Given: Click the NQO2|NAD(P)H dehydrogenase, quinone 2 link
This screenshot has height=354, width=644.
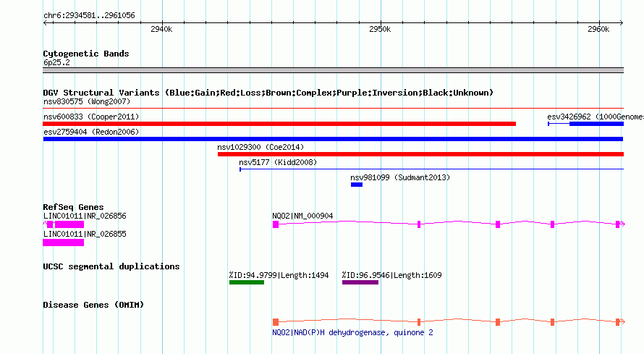Looking at the screenshot, I should pos(352,333).
